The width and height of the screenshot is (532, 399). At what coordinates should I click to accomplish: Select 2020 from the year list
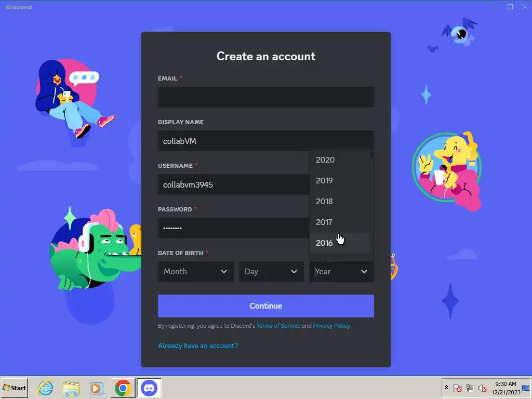tap(340, 160)
